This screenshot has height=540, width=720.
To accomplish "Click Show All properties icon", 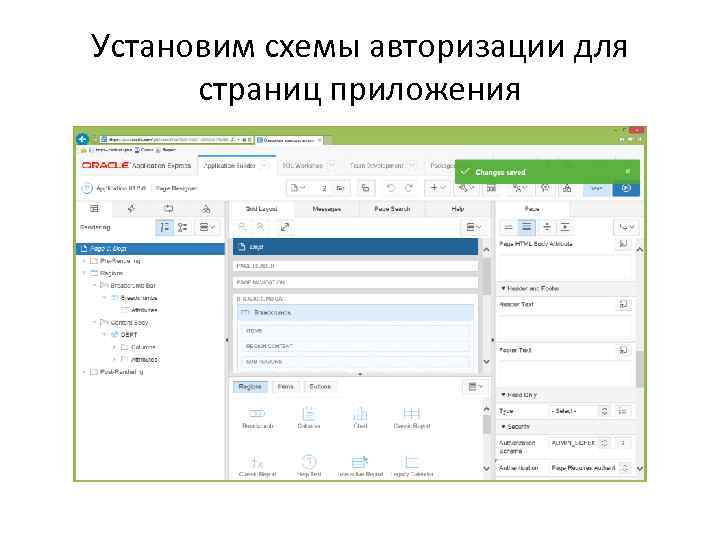I will (x=527, y=227).
